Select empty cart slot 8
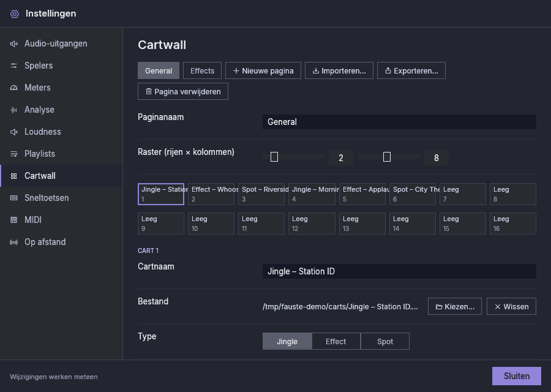 point(513,194)
